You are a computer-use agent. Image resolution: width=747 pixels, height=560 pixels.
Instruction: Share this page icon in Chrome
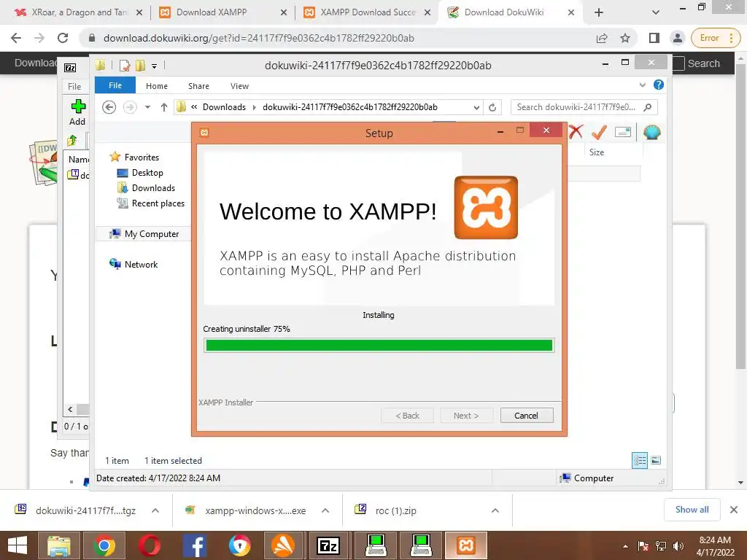[x=602, y=38]
